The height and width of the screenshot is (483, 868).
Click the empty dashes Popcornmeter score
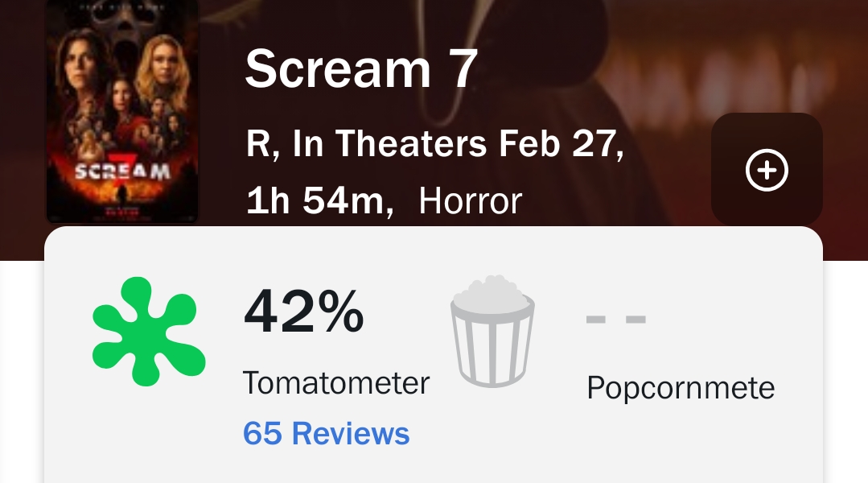coord(615,320)
